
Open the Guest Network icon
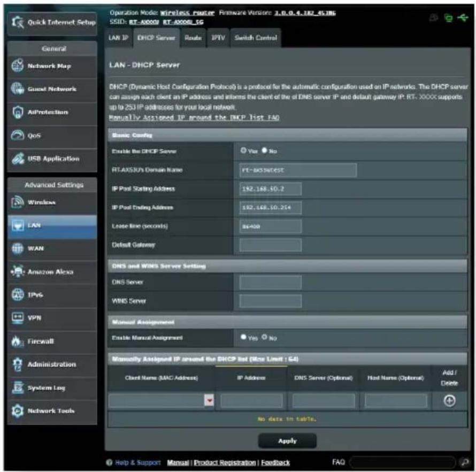(18, 89)
